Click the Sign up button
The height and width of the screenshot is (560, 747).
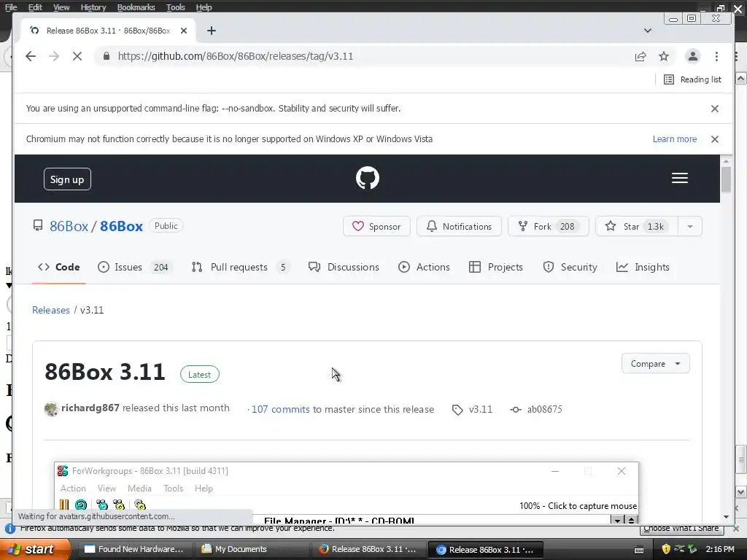[67, 179]
